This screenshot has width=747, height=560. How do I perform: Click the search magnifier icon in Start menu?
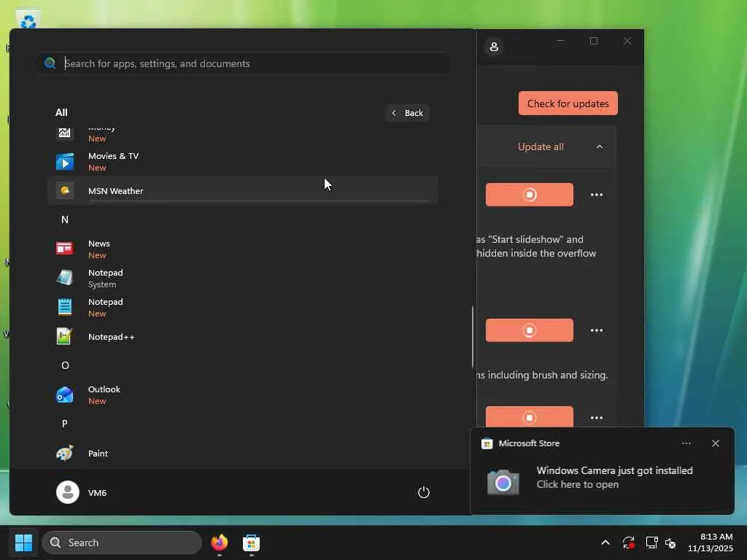(x=50, y=63)
